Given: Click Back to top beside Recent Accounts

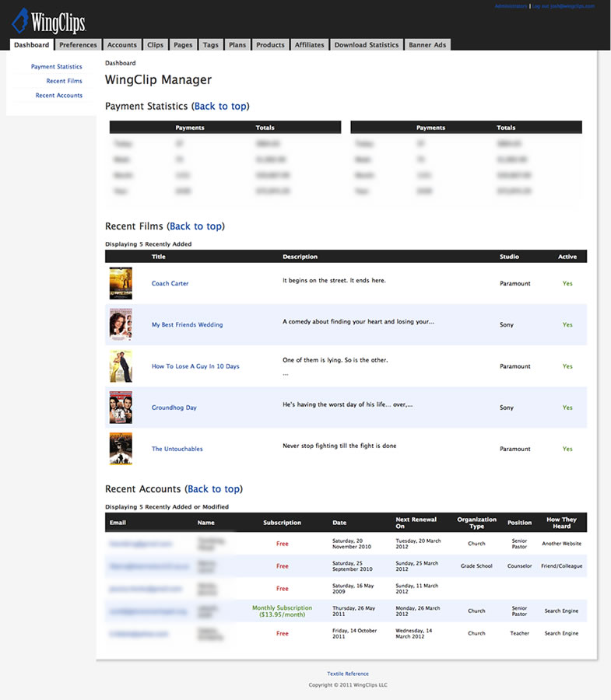Looking at the screenshot, I should point(213,489).
